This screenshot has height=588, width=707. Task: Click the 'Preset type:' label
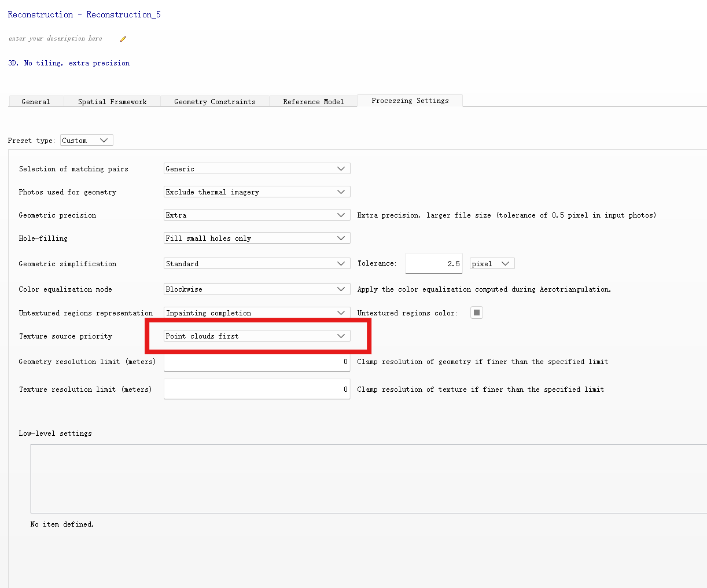pyautogui.click(x=32, y=141)
